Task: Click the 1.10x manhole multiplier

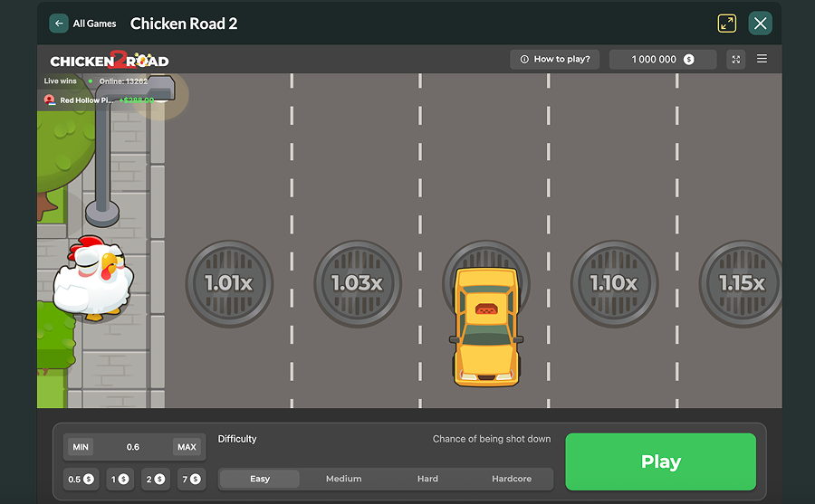Action: (614, 283)
